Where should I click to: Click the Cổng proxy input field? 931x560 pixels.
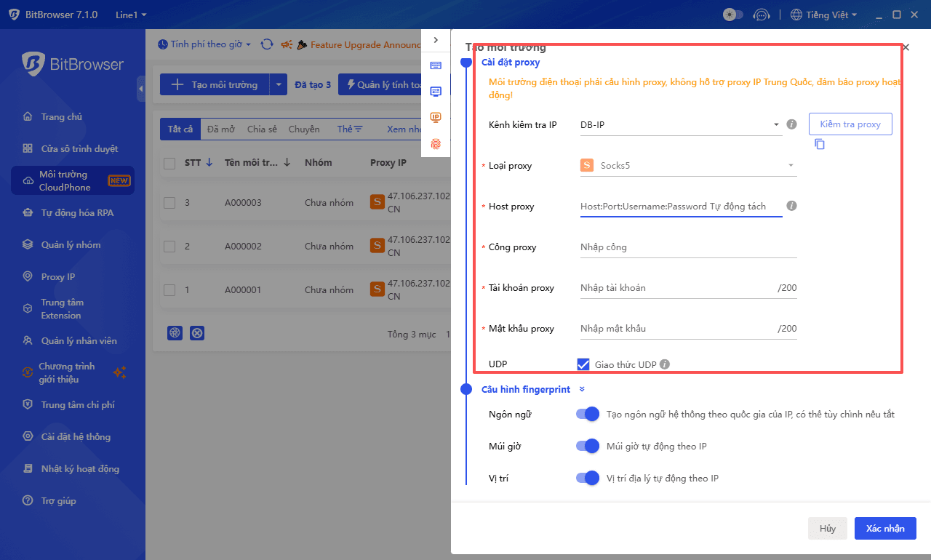pyautogui.click(x=687, y=247)
